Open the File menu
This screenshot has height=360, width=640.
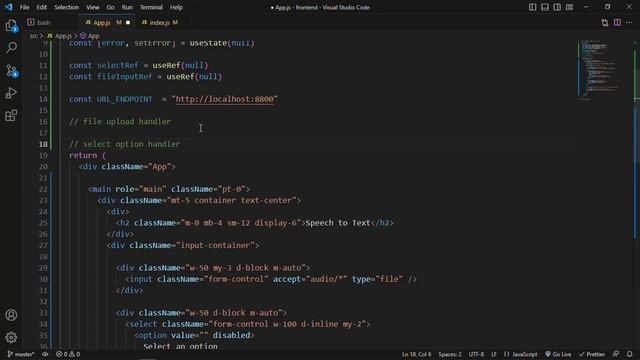click(24, 7)
